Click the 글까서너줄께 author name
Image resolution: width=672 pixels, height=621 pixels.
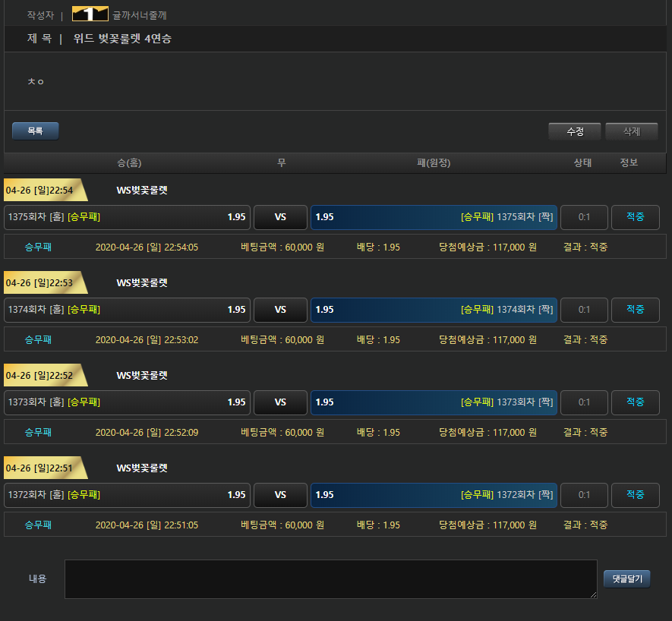[x=140, y=14]
